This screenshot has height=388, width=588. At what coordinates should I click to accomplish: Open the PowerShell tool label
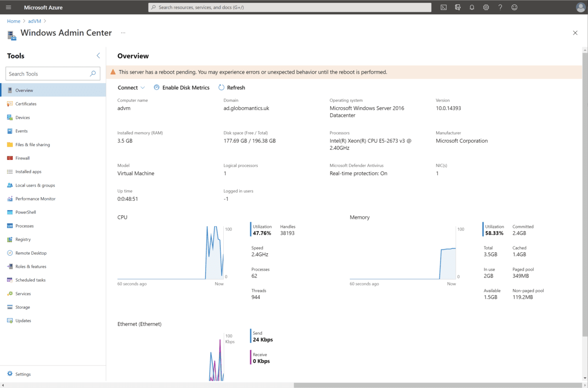point(26,212)
